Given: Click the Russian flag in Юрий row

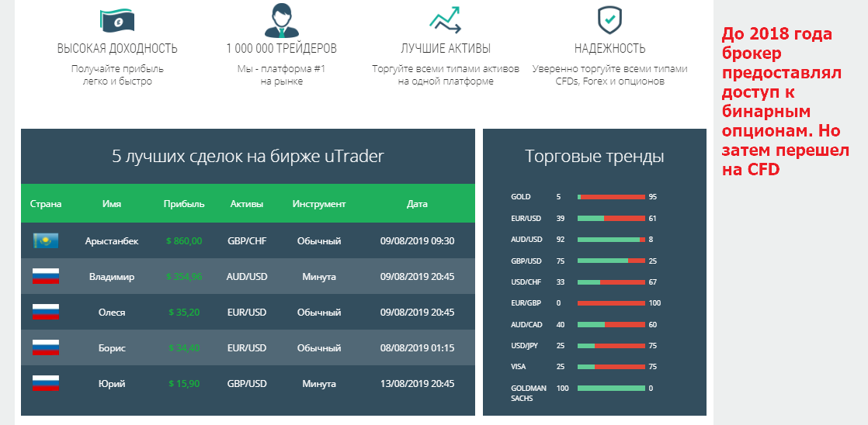Looking at the screenshot, I should tap(45, 384).
